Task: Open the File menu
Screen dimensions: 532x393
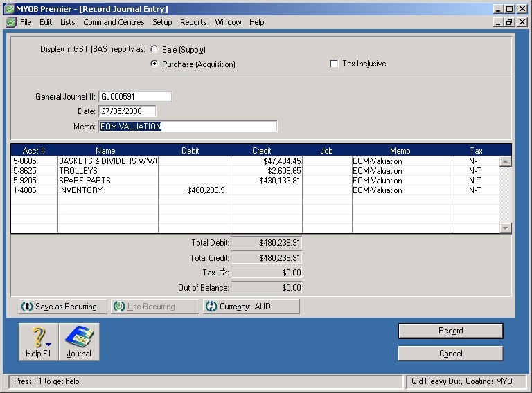Action: (26, 22)
